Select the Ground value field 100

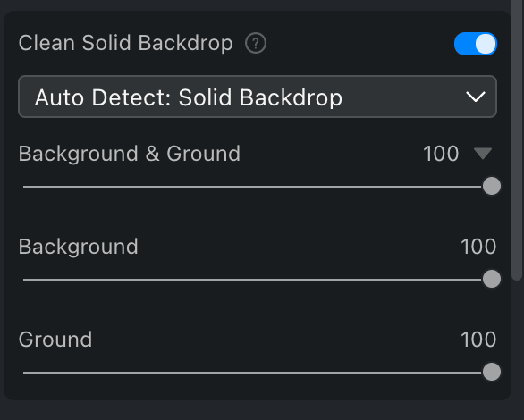(x=478, y=340)
